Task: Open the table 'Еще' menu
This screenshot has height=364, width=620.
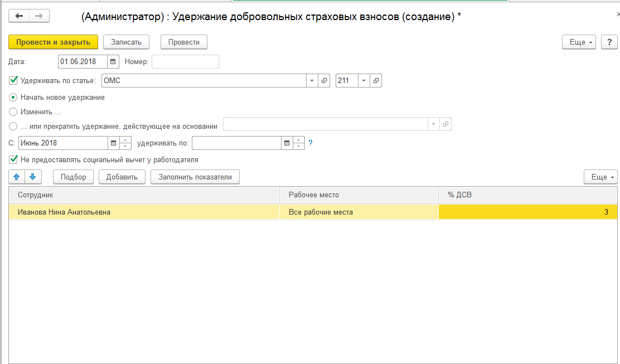Action: tap(601, 177)
